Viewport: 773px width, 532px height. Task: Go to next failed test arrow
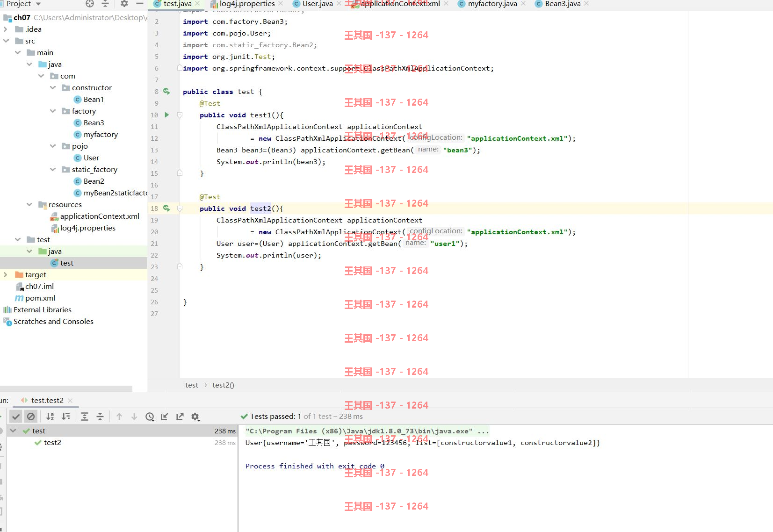point(134,417)
